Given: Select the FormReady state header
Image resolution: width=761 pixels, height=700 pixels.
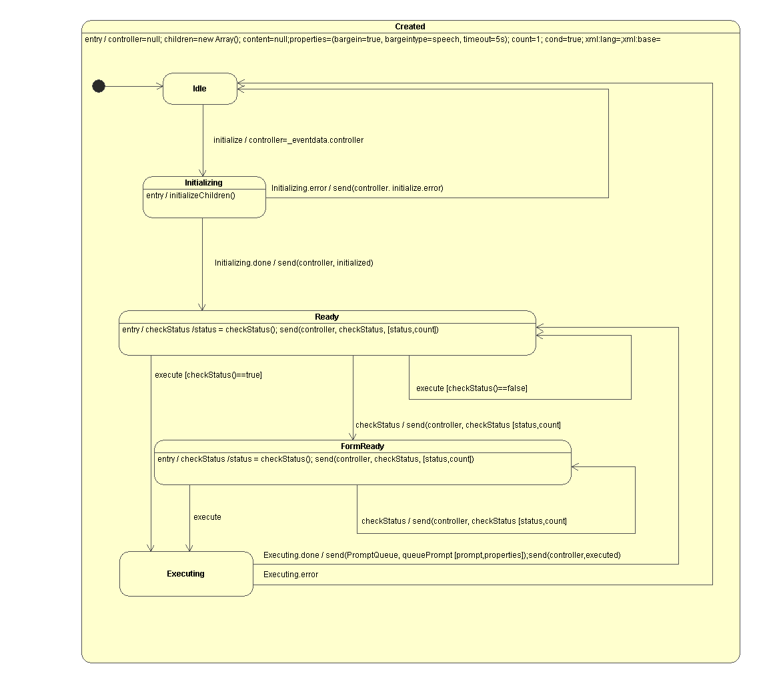Looking at the screenshot, I should [362, 446].
